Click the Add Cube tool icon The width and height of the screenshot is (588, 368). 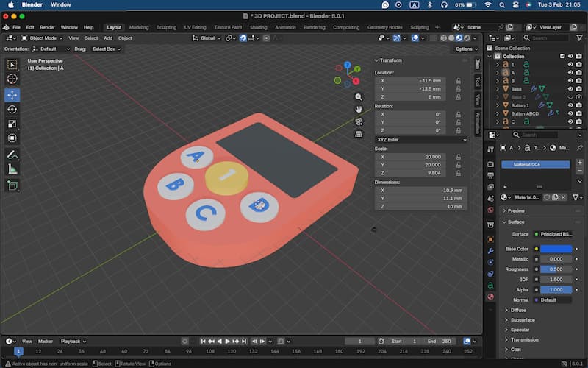(12, 185)
